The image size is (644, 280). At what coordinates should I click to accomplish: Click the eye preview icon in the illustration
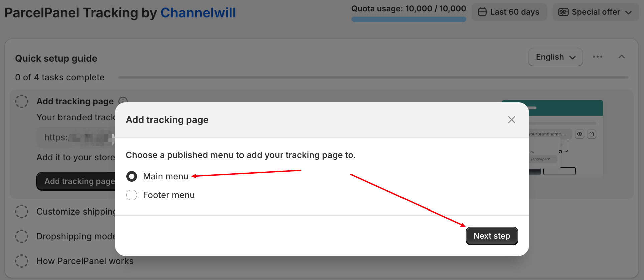click(x=580, y=134)
